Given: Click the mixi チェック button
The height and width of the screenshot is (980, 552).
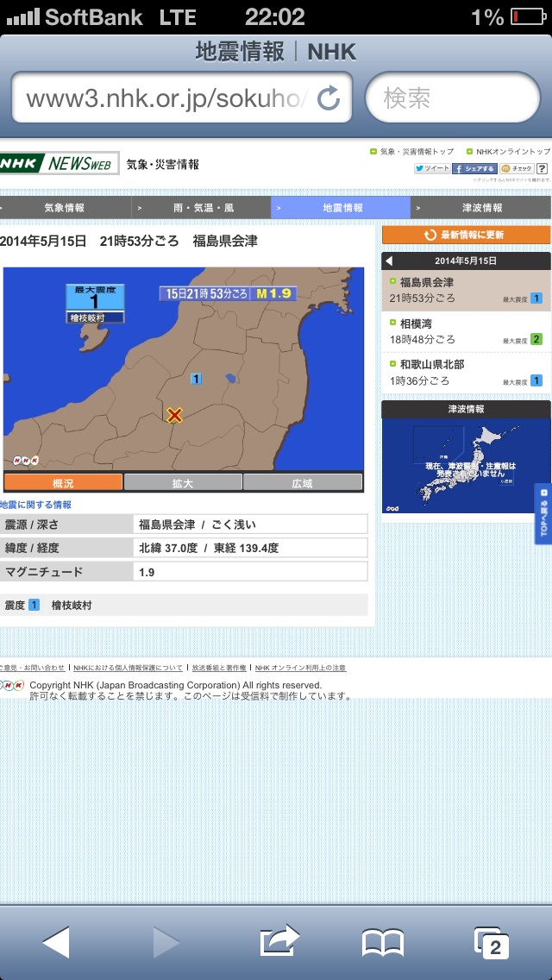Looking at the screenshot, I should click(x=517, y=168).
